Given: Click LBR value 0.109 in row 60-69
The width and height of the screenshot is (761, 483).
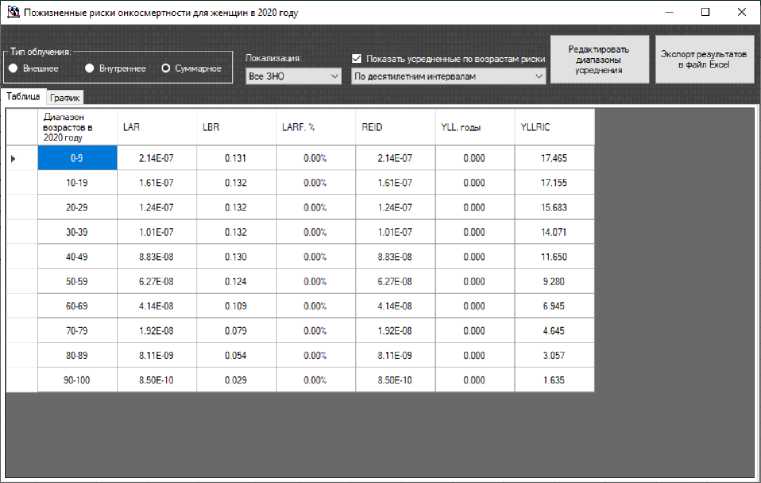Looking at the screenshot, I should click(x=236, y=306).
